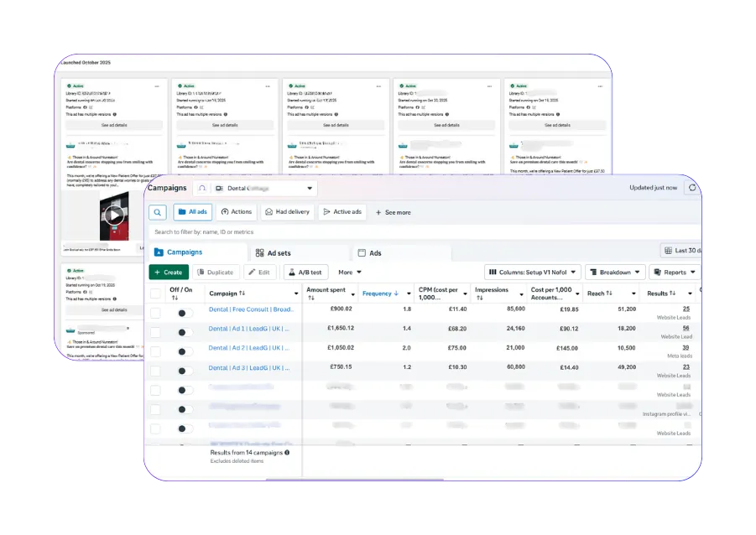
Task: Click the search magnifier icon in Campaigns
Action: coord(158,212)
